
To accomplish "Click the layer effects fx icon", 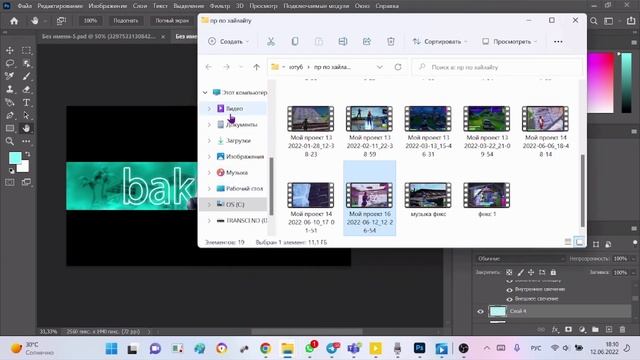I will tap(555, 329).
